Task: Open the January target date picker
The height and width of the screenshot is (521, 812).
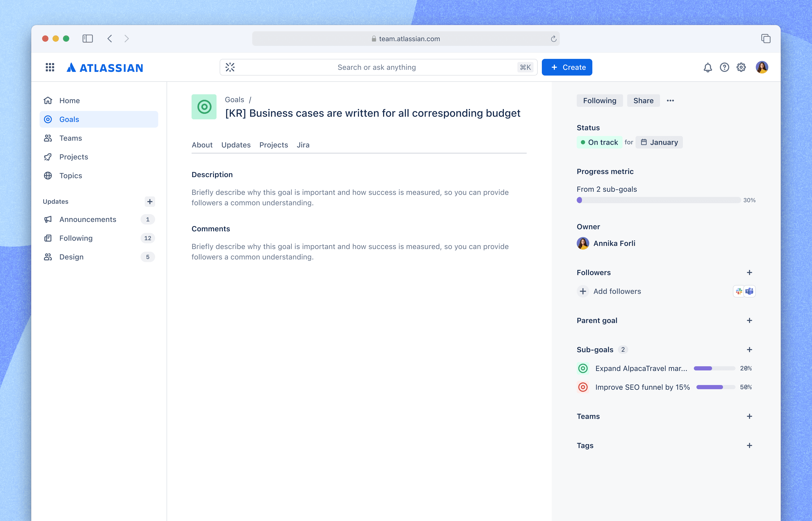Action: 659,142
